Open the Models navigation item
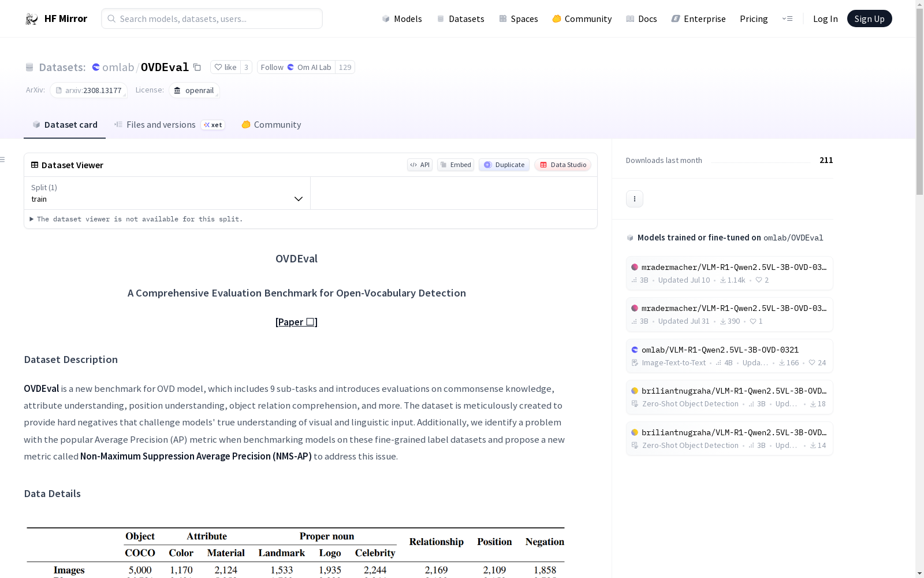 402,18
